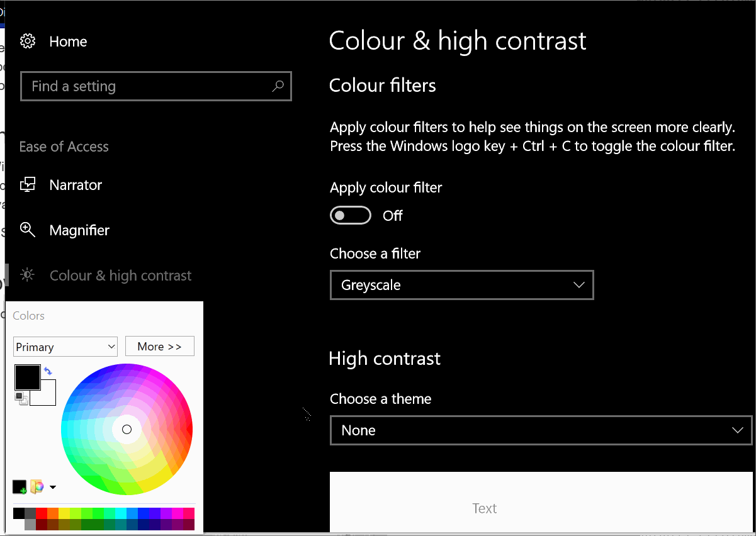Open the high contrast theme dropdown showing None

[x=540, y=430]
